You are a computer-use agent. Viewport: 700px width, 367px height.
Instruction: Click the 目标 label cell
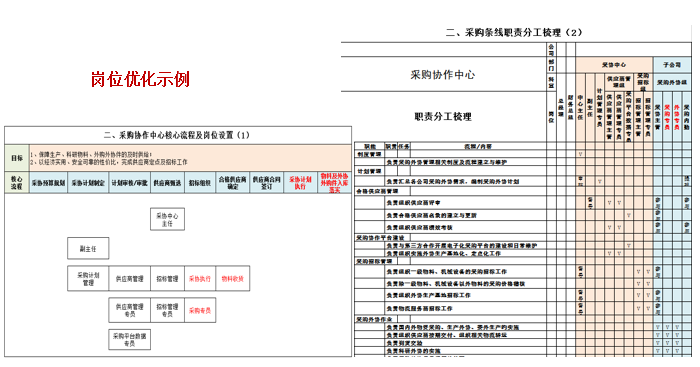pos(17,158)
